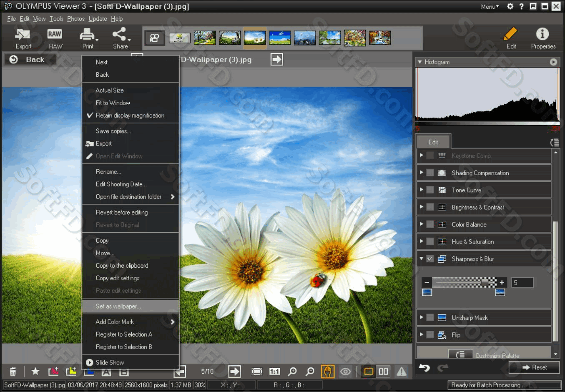The width and height of the screenshot is (565, 392).
Task: Expand the Shading Compensation section
Action: 422,172
